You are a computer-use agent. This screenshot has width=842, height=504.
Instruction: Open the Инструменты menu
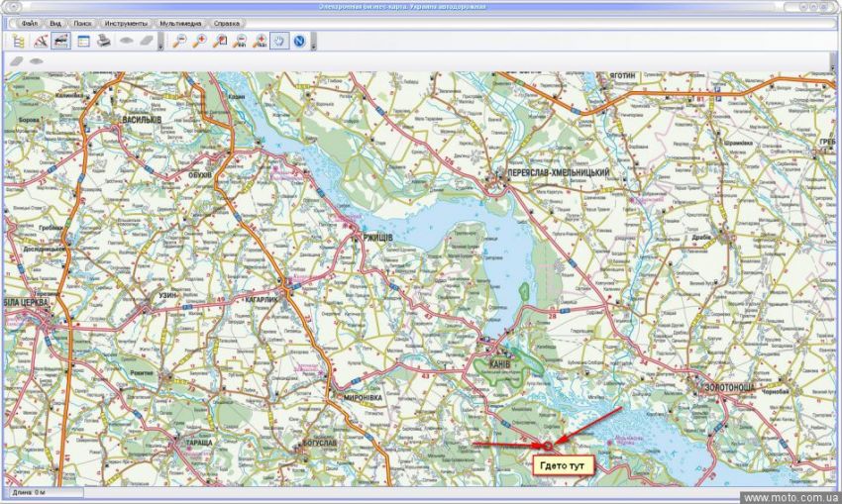(x=126, y=23)
